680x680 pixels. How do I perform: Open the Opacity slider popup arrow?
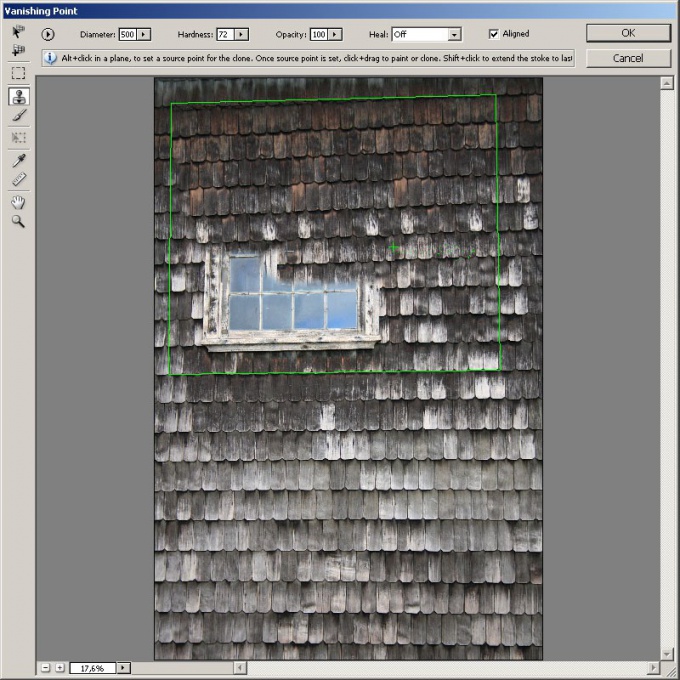coord(335,34)
